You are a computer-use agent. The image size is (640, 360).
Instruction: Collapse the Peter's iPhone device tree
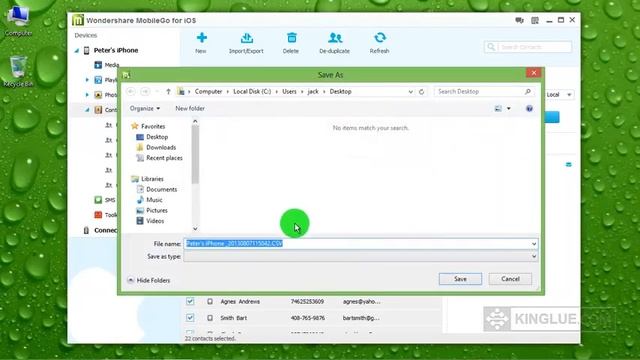[x=77, y=51]
